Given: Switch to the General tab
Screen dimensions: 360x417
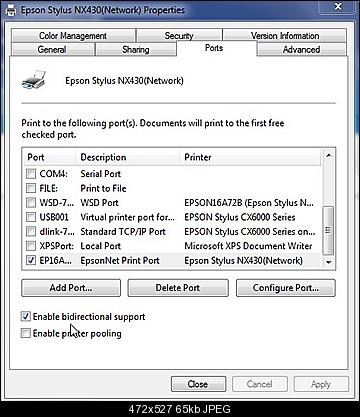Looking at the screenshot, I should pyautogui.click(x=52, y=50).
